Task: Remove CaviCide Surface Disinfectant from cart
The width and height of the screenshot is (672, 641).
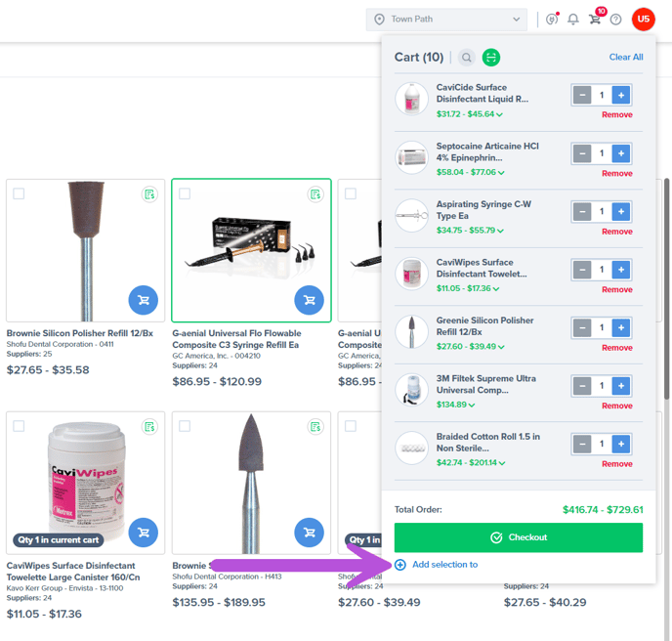Action: point(616,115)
